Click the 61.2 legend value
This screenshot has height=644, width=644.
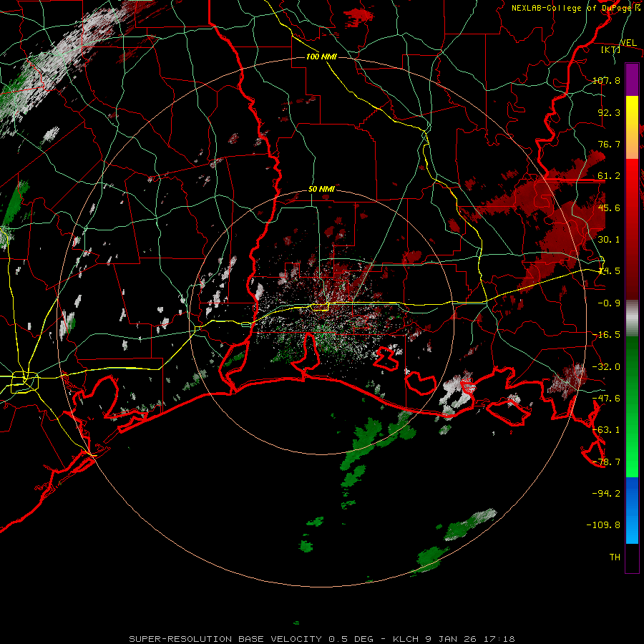pos(609,176)
